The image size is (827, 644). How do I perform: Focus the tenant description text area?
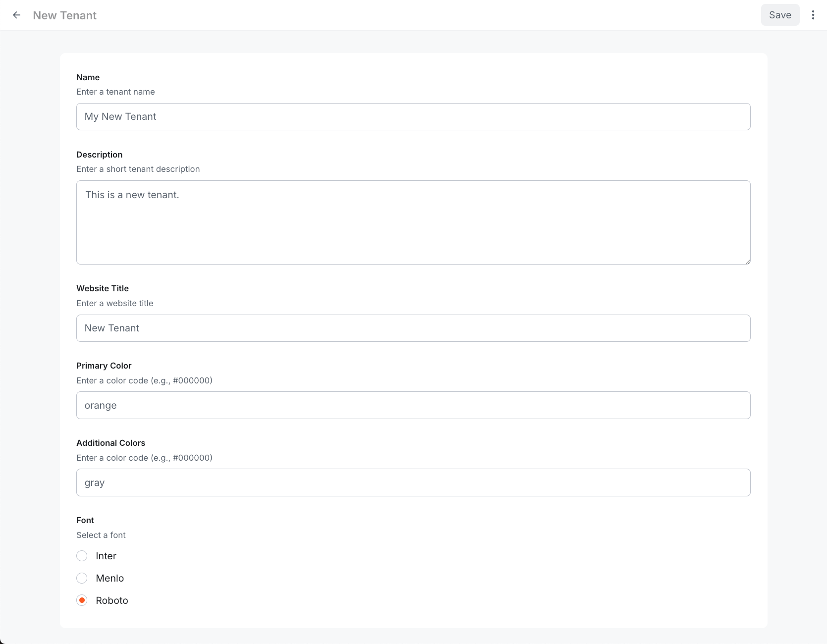(413, 222)
